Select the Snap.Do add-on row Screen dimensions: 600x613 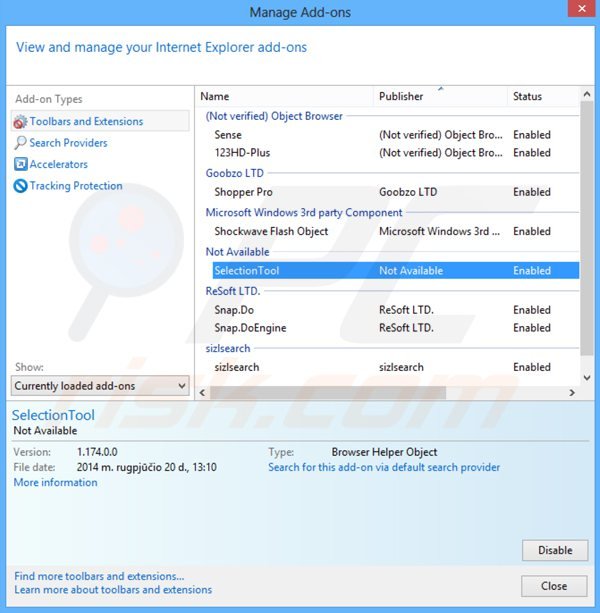point(396,310)
